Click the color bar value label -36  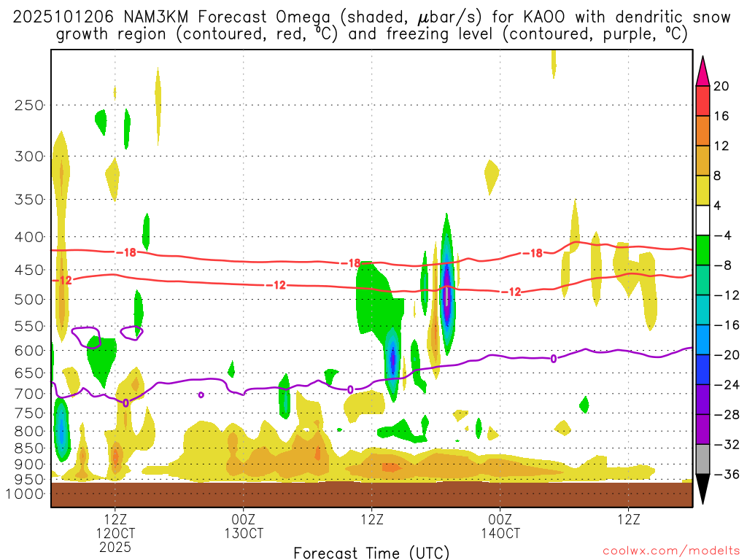coord(727,474)
